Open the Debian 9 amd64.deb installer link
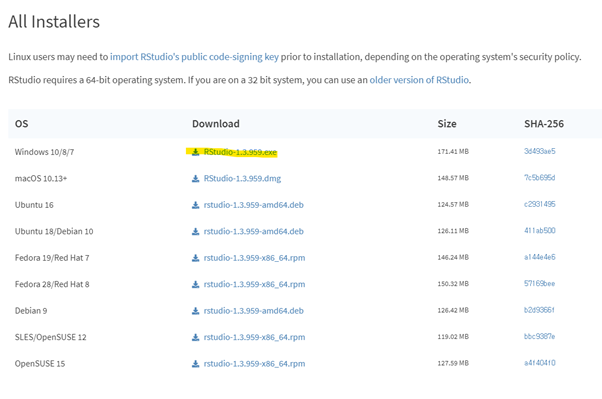 (x=253, y=311)
